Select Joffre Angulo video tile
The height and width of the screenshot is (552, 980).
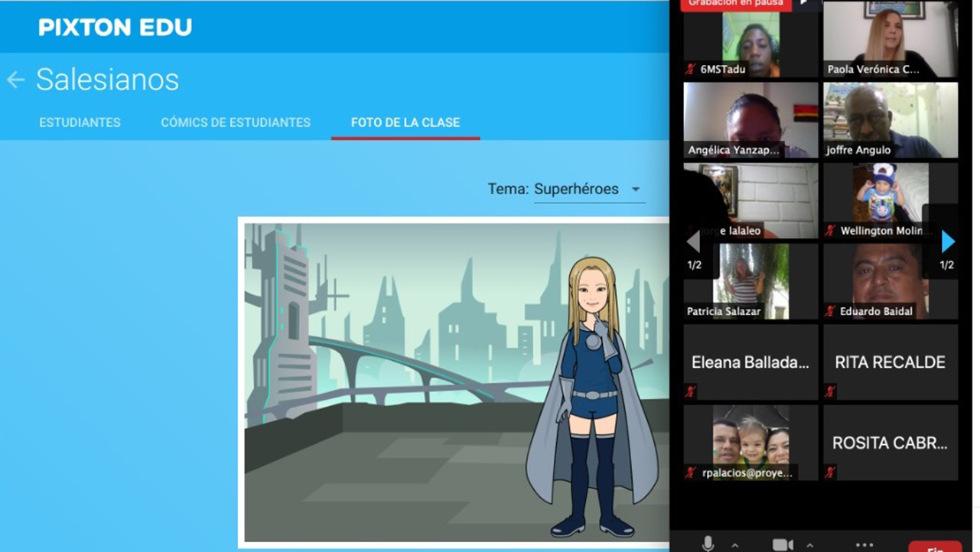[x=890, y=120]
